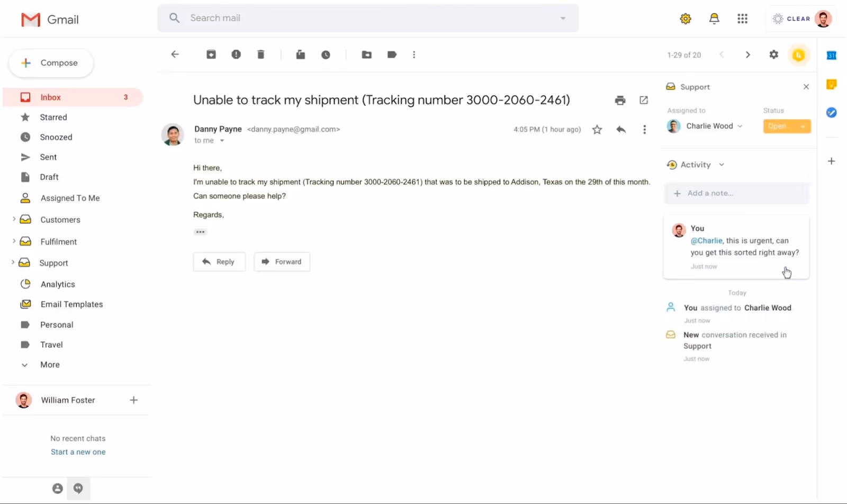Mark email as unread

[301, 55]
